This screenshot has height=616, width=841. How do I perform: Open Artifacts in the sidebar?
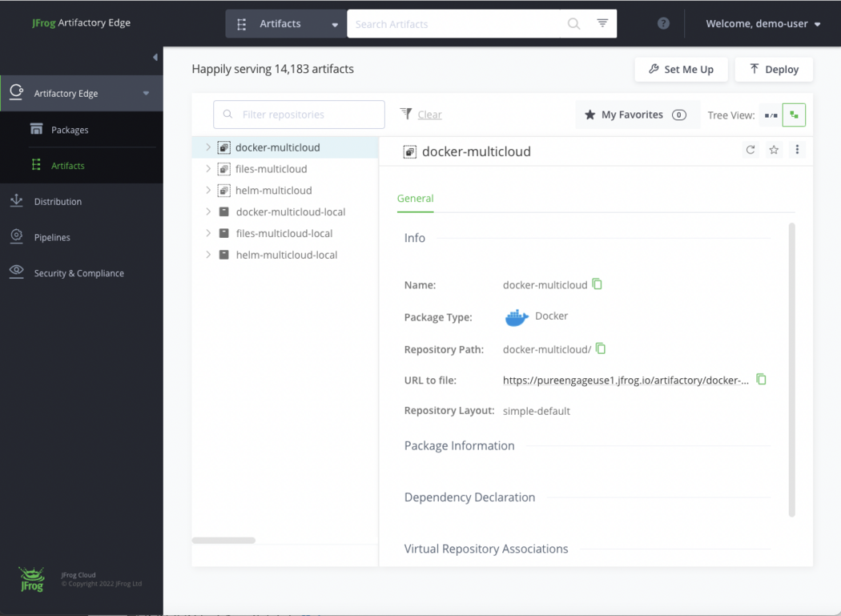tap(67, 165)
